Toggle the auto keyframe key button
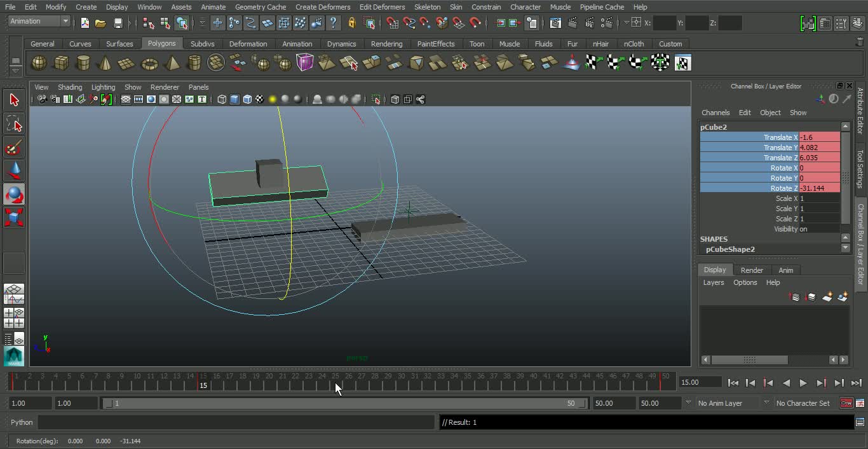 [x=846, y=403]
